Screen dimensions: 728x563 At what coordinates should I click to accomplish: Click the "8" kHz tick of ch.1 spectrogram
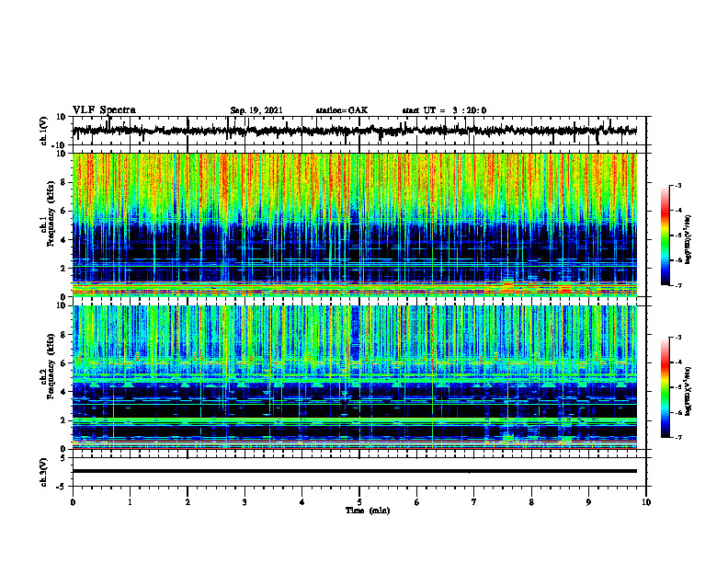point(64,182)
